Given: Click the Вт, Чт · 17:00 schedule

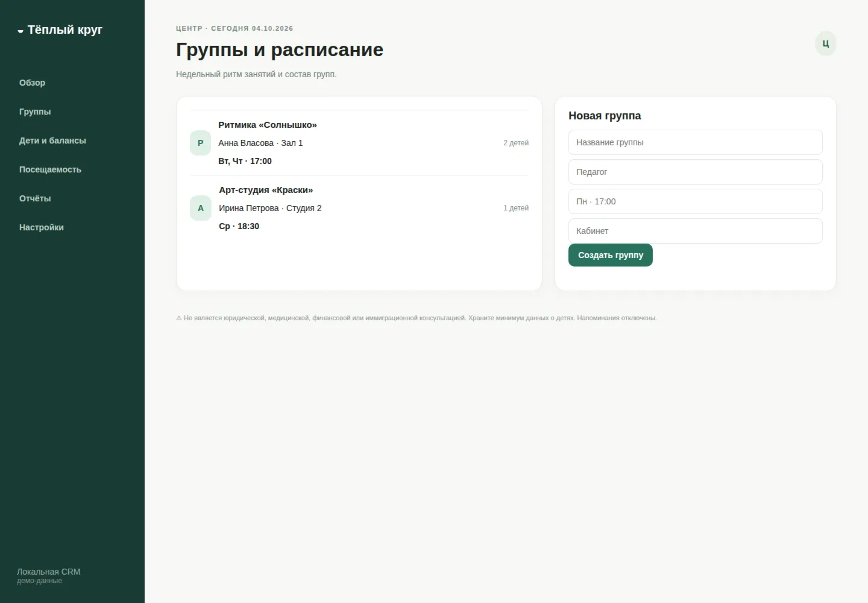Looking at the screenshot, I should pyautogui.click(x=245, y=161).
